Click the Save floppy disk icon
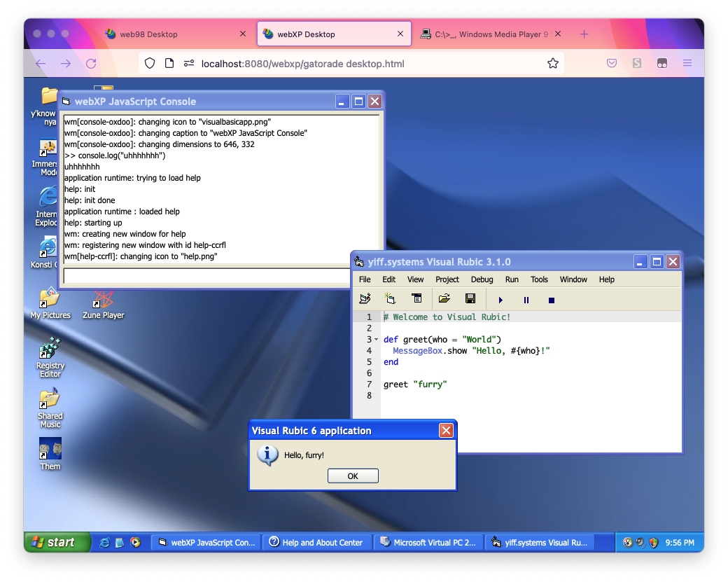 pyautogui.click(x=470, y=299)
